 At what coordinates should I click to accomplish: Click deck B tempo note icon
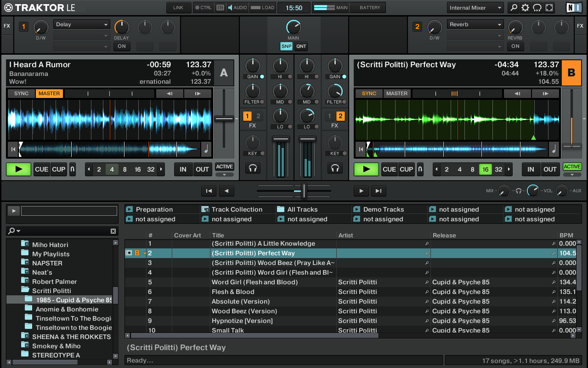coord(554,149)
